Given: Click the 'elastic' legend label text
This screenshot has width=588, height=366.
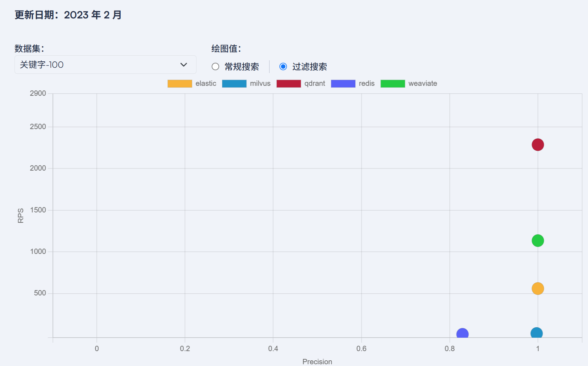Looking at the screenshot, I should click(206, 84).
